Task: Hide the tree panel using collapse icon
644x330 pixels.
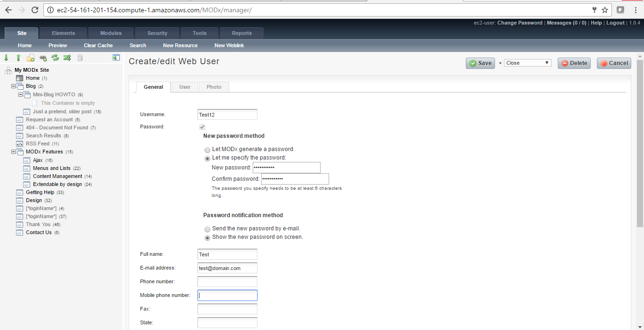Action: pyautogui.click(x=116, y=58)
